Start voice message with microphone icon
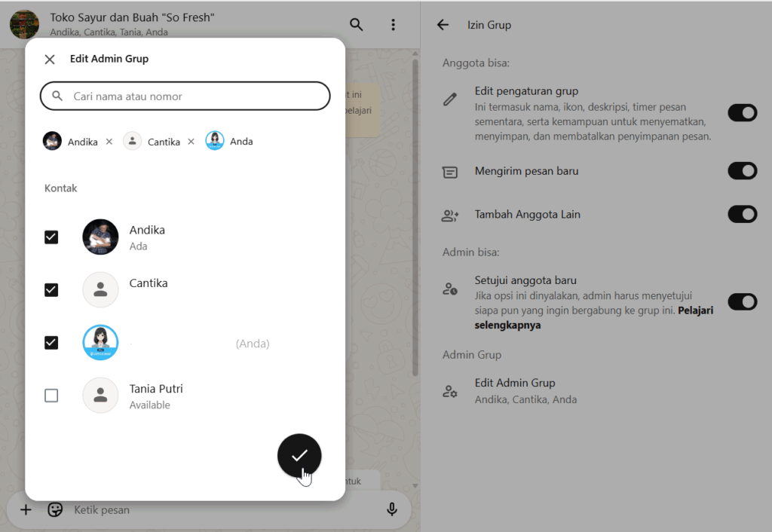 pos(392,510)
